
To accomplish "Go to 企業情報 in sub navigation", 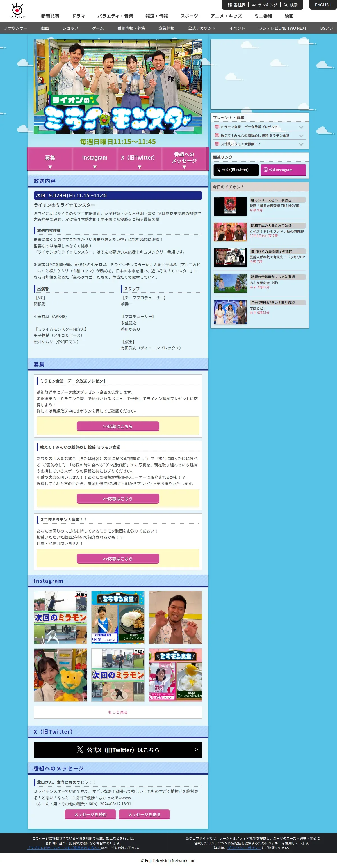I will [x=167, y=28].
